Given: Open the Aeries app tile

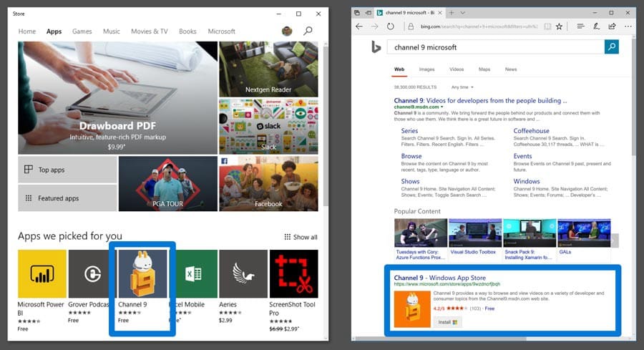Looking at the screenshot, I should point(243,273).
